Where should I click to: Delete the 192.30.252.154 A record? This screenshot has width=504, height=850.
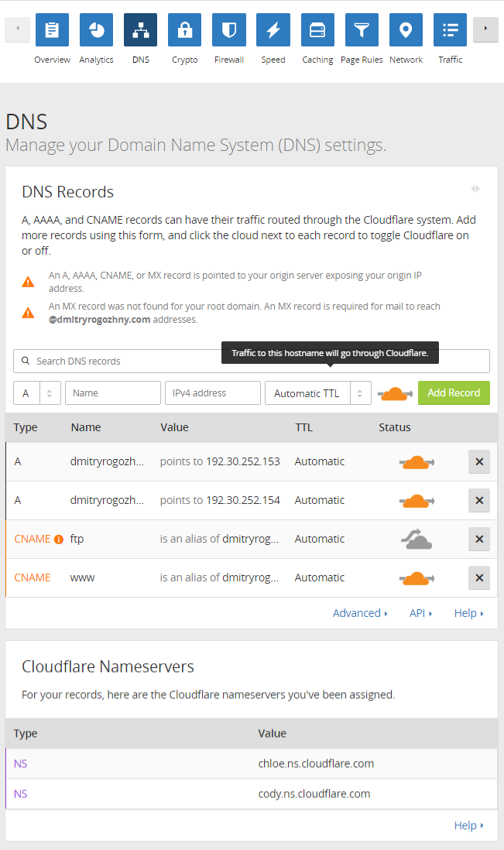tap(479, 500)
